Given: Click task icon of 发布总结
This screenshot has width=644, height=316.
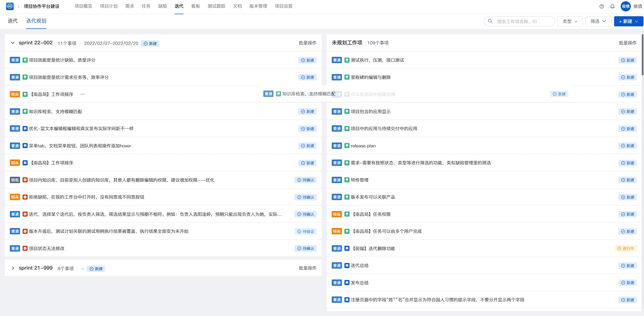Looking at the screenshot, I should pyautogui.click(x=347, y=283).
